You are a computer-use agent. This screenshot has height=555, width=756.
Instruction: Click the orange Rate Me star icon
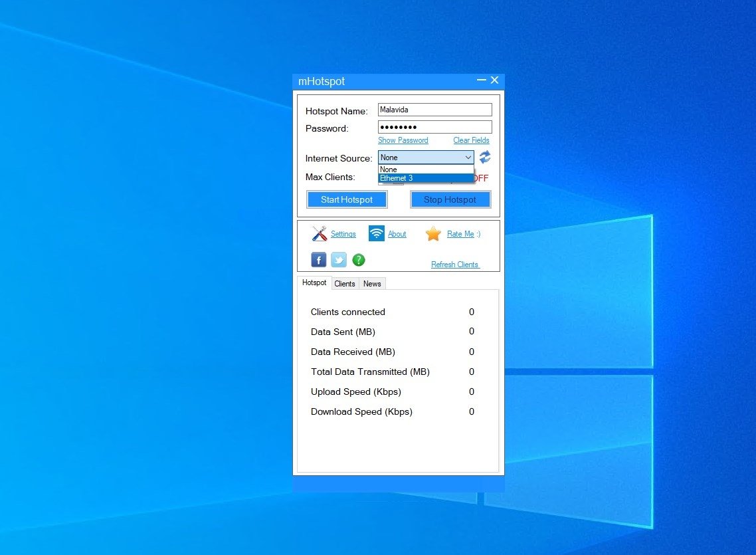click(x=433, y=233)
